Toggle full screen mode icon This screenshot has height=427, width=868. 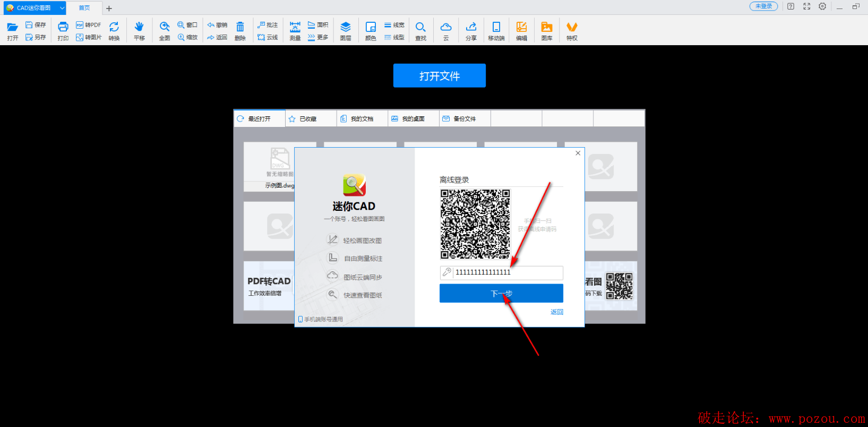[x=806, y=6]
